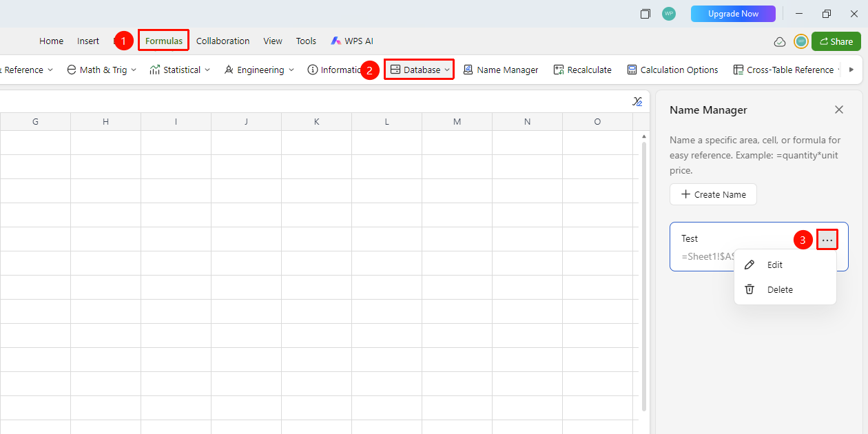Image resolution: width=868 pixels, height=434 pixels.
Task: Select the column K header
Action: pyautogui.click(x=316, y=122)
